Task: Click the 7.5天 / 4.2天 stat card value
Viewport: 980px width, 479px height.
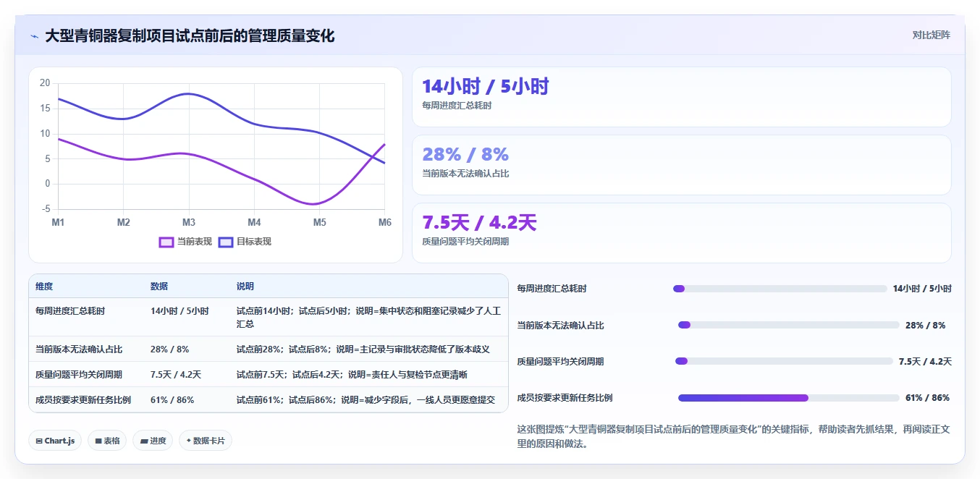Action: [479, 222]
